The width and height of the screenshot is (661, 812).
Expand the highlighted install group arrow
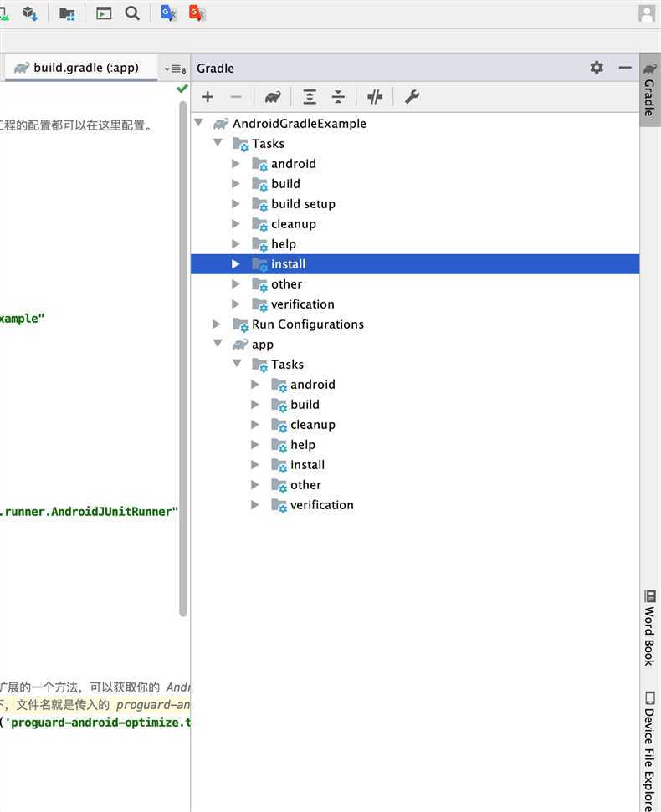(236, 264)
